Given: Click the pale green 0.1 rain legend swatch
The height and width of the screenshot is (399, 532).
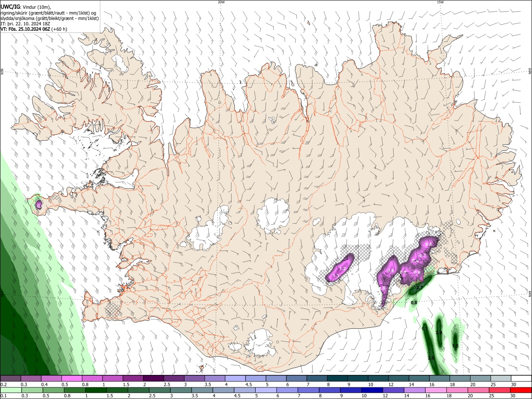Looking at the screenshot, I should pyautogui.click(x=11, y=390).
